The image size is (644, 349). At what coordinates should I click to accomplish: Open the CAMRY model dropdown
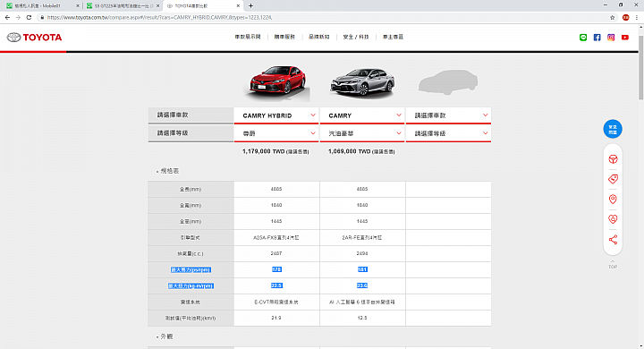pyautogui.click(x=362, y=115)
